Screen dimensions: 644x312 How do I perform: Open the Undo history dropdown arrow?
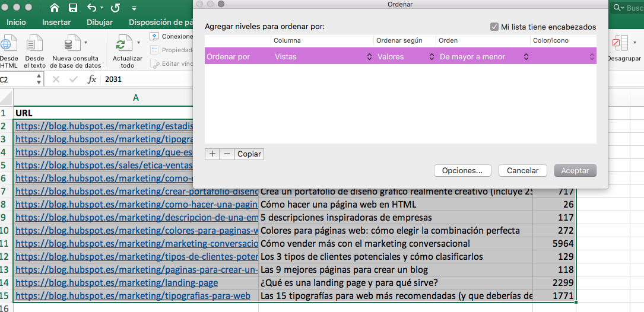coord(102,8)
